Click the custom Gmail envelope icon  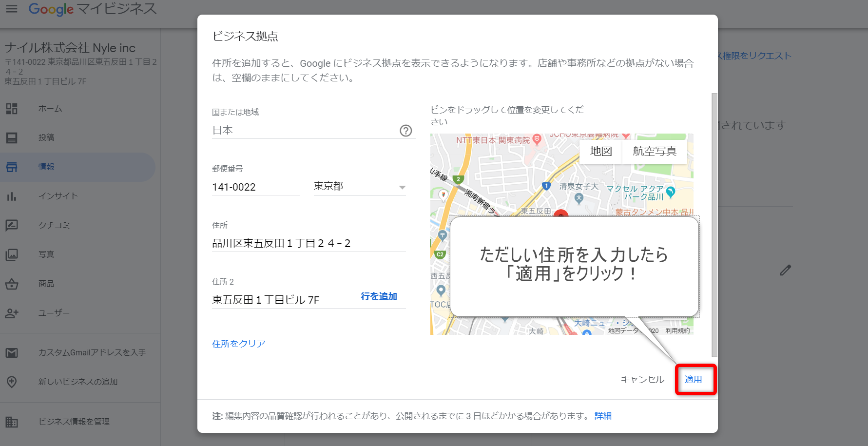pyautogui.click(x=12, y=352)
